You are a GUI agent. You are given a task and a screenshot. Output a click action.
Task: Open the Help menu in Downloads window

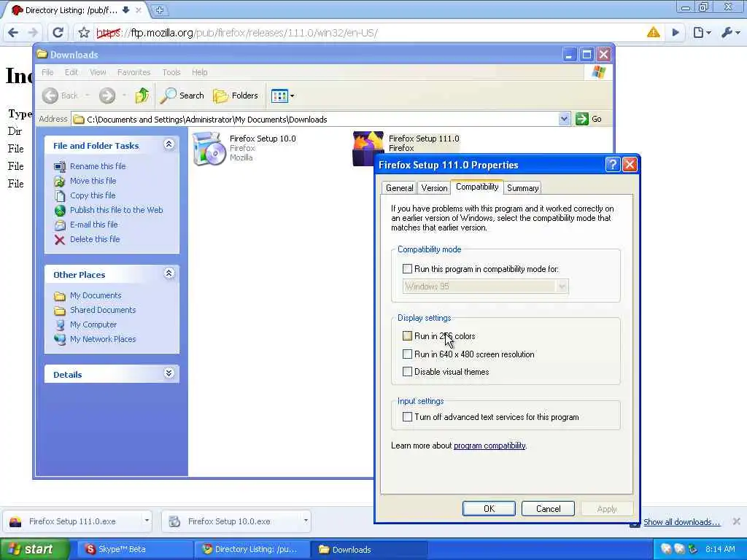click(200, 72)
